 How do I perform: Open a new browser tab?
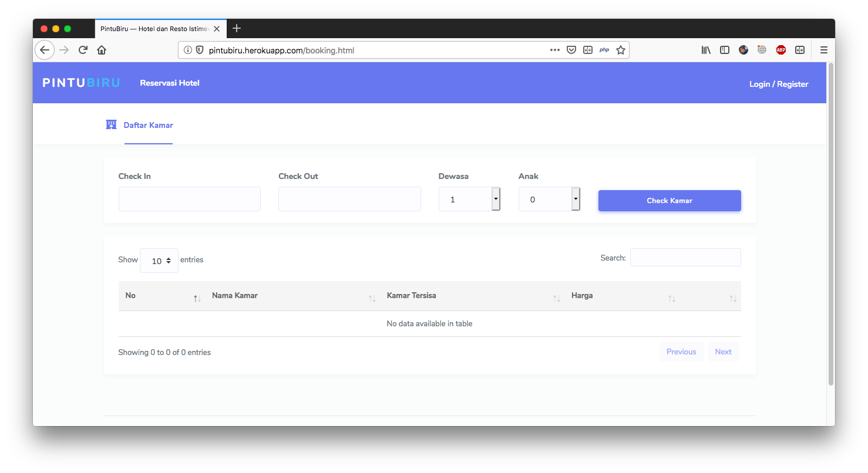[237, 28]
